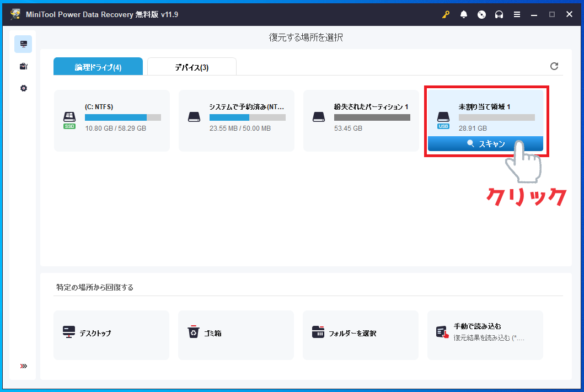Open 手動で読み込む option
Viewport: 584px width, 392px height.
click(x=485, y=335)
